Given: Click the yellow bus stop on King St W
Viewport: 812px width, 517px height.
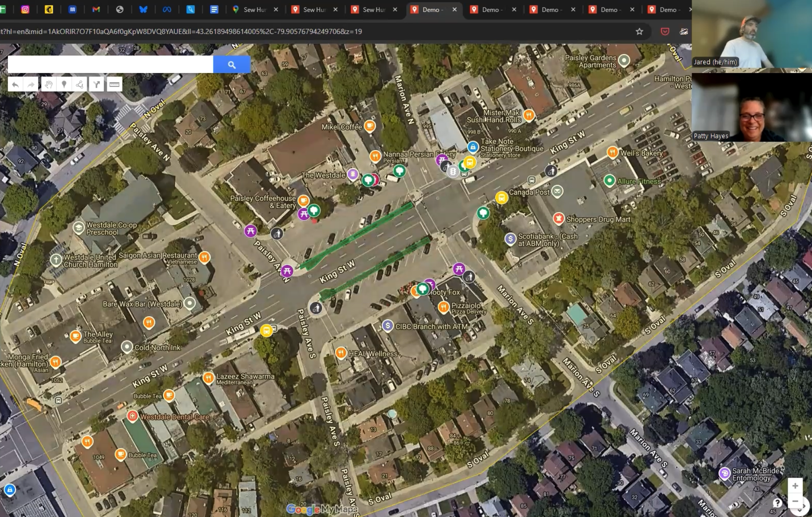Looking at the screenshot, I should tap(266, 330).
